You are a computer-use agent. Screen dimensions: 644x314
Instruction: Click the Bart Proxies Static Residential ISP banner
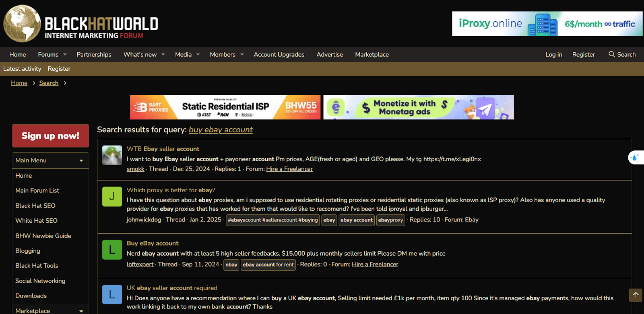click(x=225, y=107)
